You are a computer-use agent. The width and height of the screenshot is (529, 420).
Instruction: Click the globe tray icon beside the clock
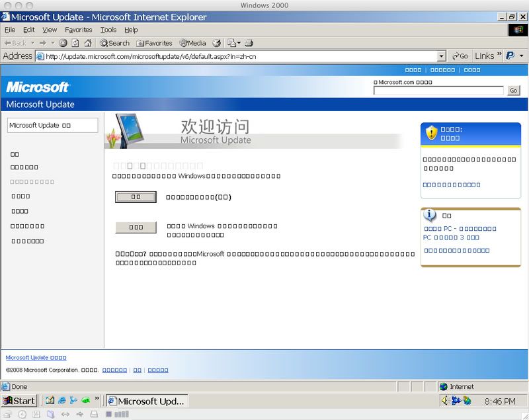point(468,400)
